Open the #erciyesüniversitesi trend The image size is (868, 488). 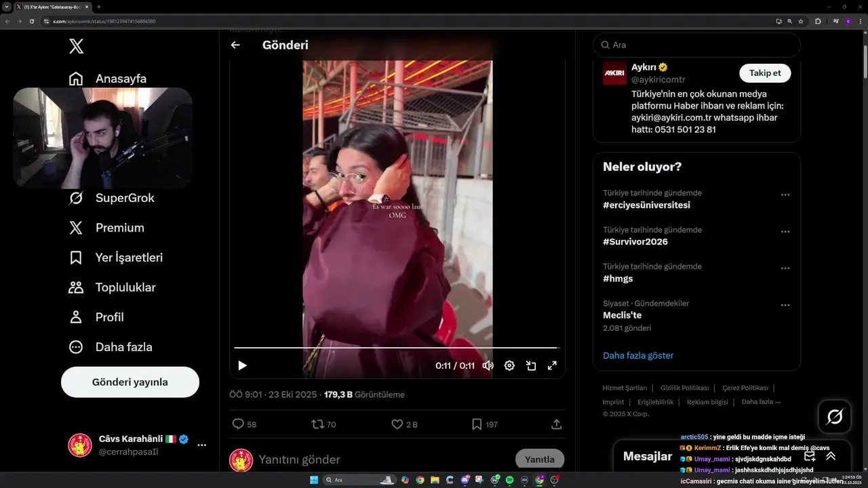point(646,205)
